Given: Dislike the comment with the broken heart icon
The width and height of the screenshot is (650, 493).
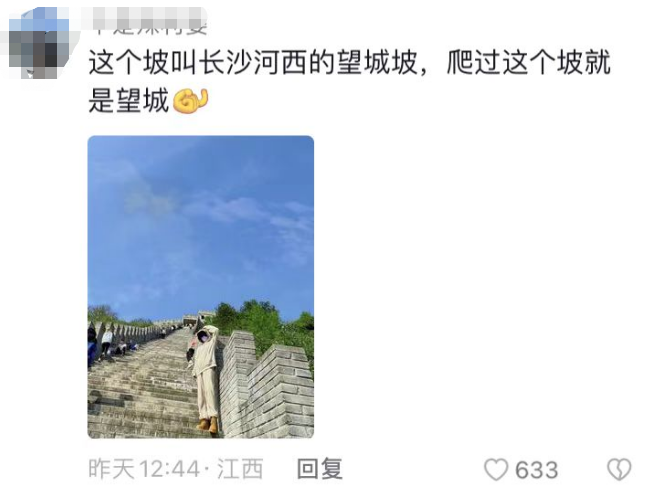Looking at the screenshot, I should tap(619, 469).
